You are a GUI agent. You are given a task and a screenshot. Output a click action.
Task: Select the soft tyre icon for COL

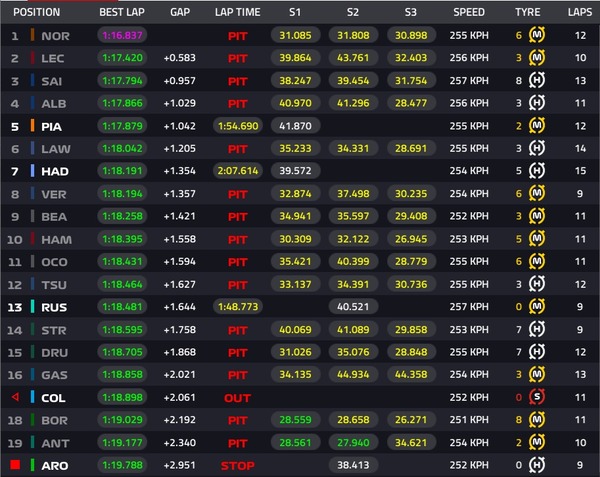click(535, 397)
